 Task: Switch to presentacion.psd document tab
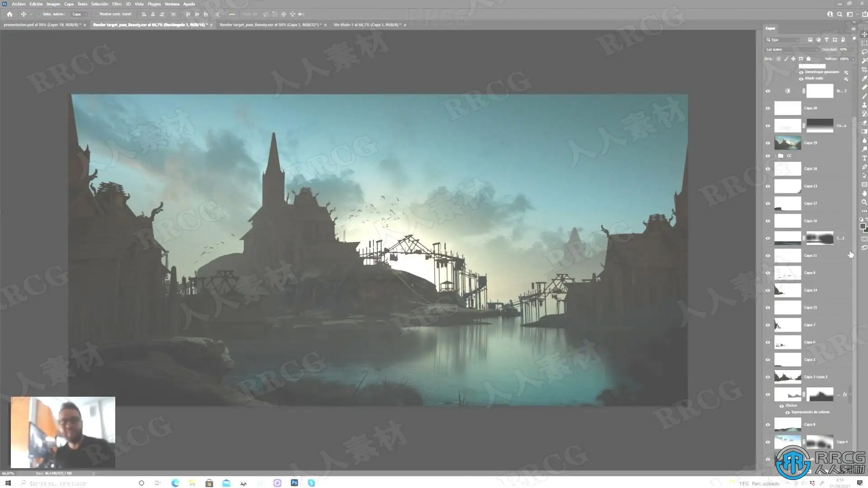tap(43, 25)
